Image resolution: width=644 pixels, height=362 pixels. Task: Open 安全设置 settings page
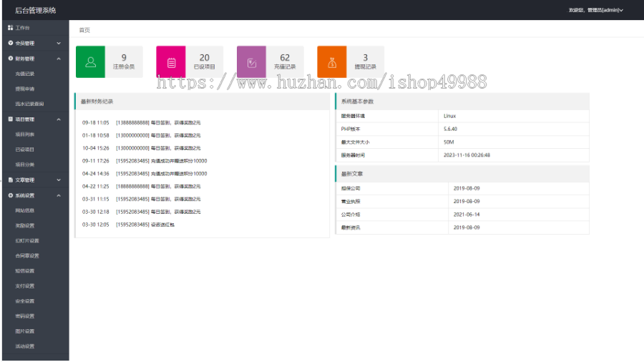click(x=24, y=301)
